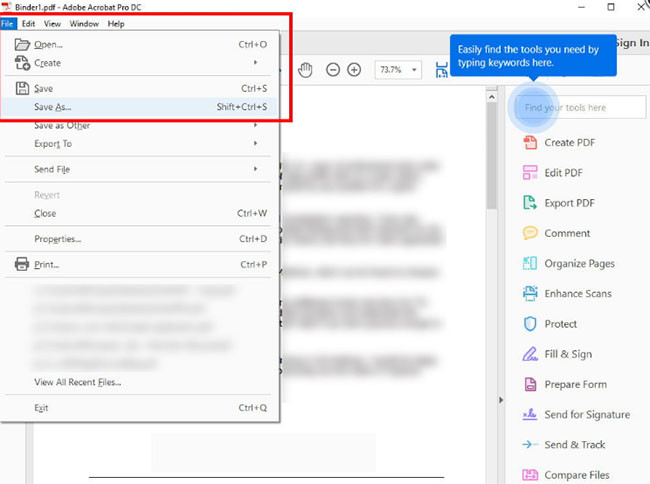Start the Fill & Sign tool
This screenshot has width=650, height=484.
pos(567,354)
